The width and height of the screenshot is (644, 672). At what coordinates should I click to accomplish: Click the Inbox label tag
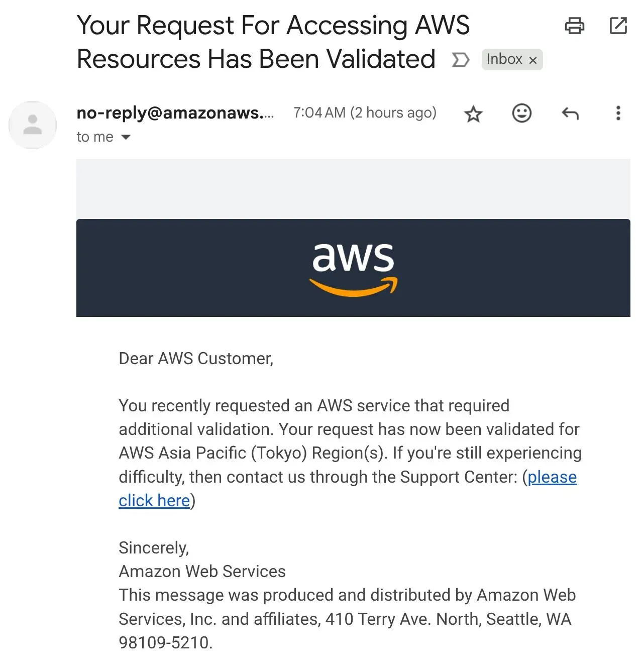coord(504,59)
